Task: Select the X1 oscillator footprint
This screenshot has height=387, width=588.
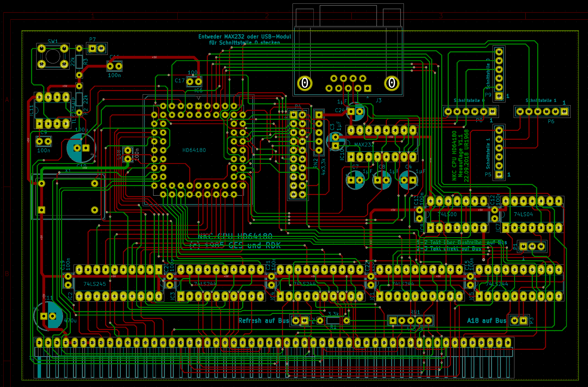Action: click(x=68, y=197)
